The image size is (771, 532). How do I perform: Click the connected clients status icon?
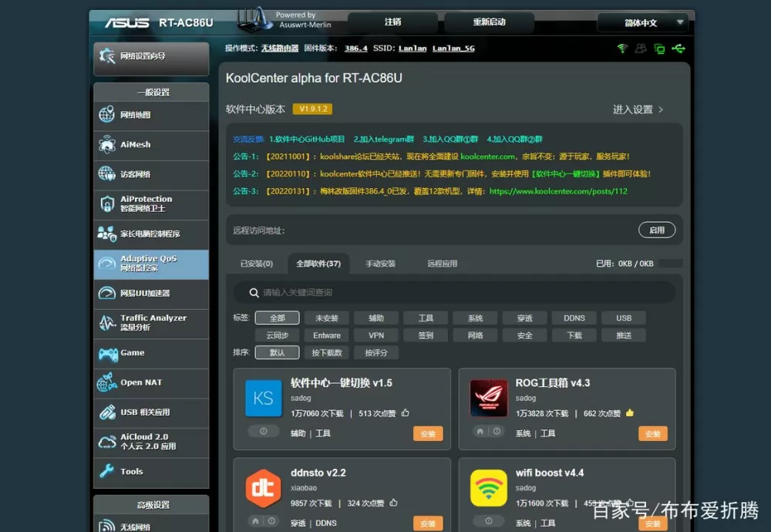click(x=641, y=48)
